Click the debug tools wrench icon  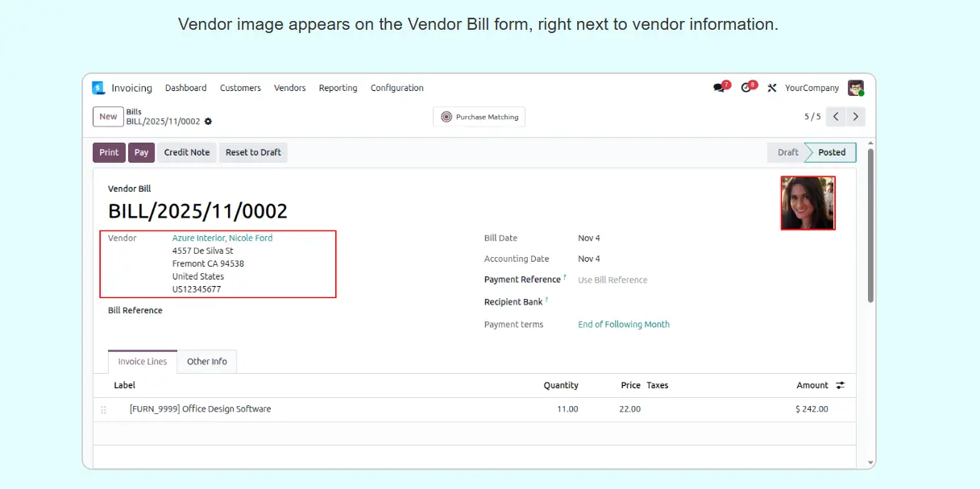point(771,88)
